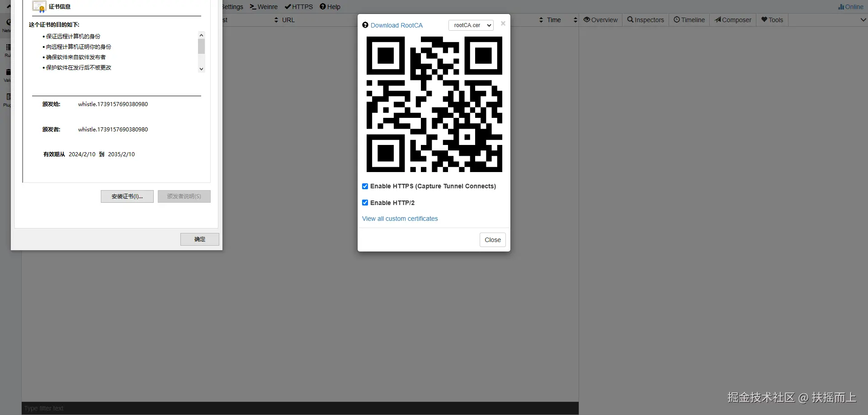The height and width of the screenshot is (415, 868).
Task: Click the sort arrows right of the Time column
Action: pyautogui.click(x=575, y=20)
